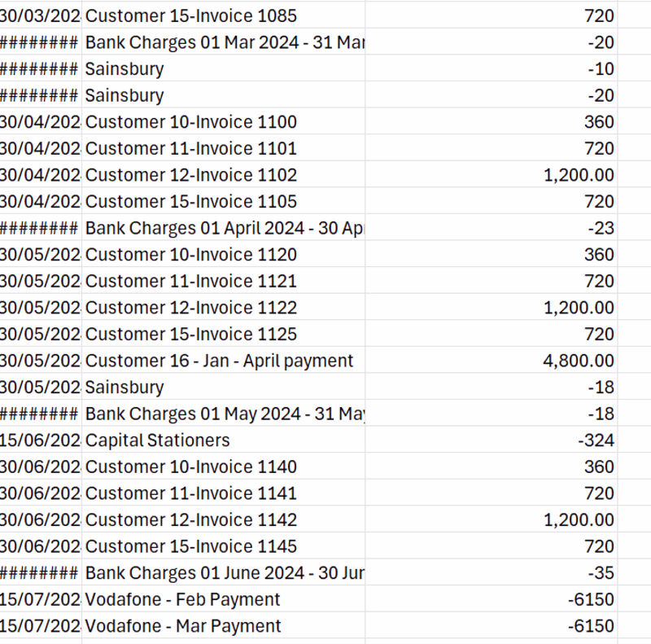The width and height of the screenshot is (651, 644).
Task: Select the Customer 16 - Jan - April payment cell
Action: click(220, 361)
